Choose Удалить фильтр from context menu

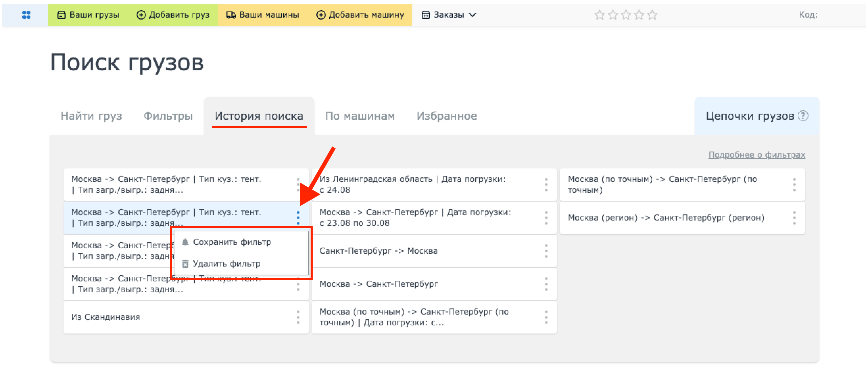pyautogui.click(x=241, y=263)
